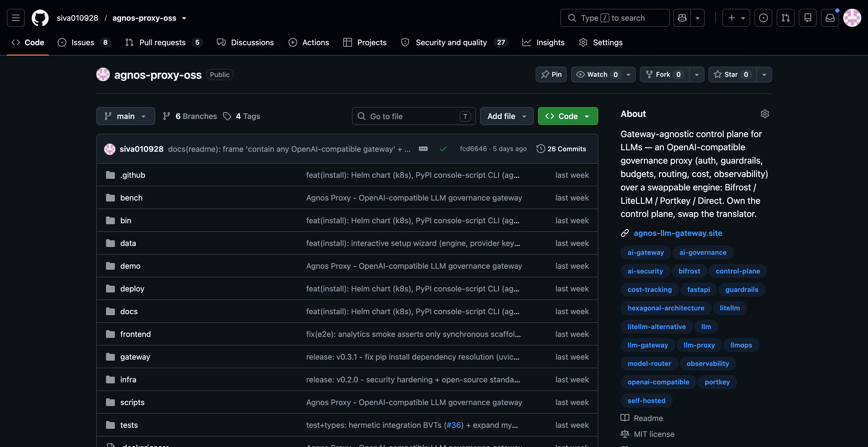Open the Copilot chat icon
The width and height of the screenshot is (868, 447).
[682, 18]
